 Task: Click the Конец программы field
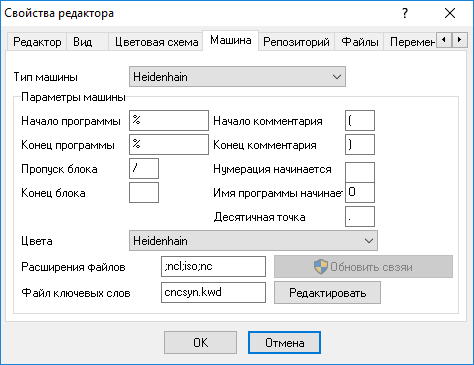(x=169, y=144)
